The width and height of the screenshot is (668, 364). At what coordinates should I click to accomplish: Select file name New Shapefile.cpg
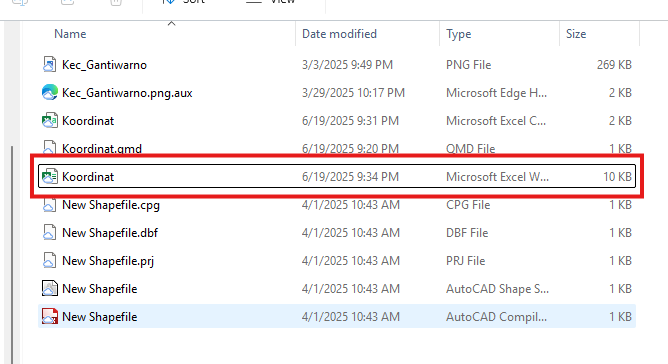click(111, 205)
